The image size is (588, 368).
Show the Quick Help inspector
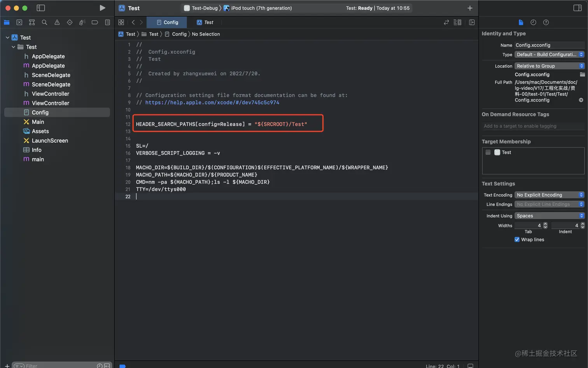click(x=546, y=23)
